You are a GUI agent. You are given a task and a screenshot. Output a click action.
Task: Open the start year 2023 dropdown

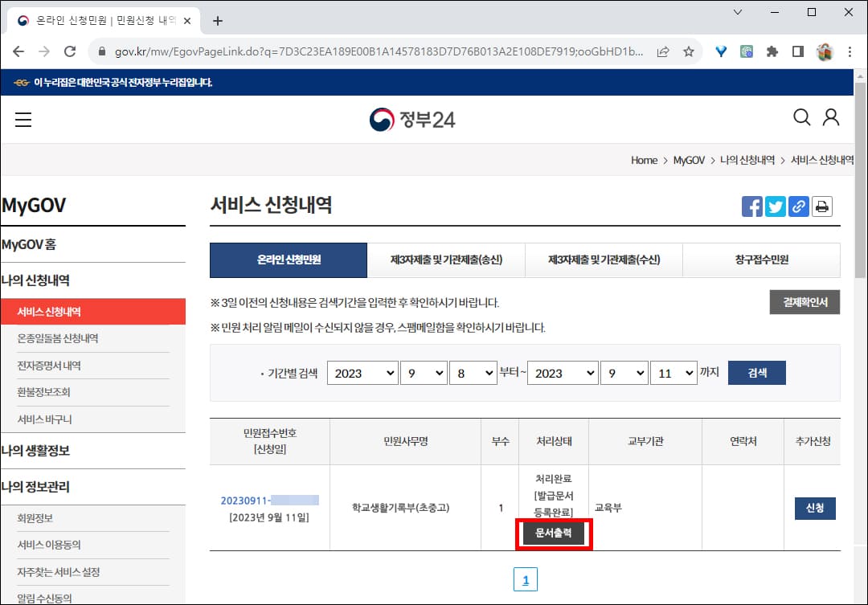362,372
